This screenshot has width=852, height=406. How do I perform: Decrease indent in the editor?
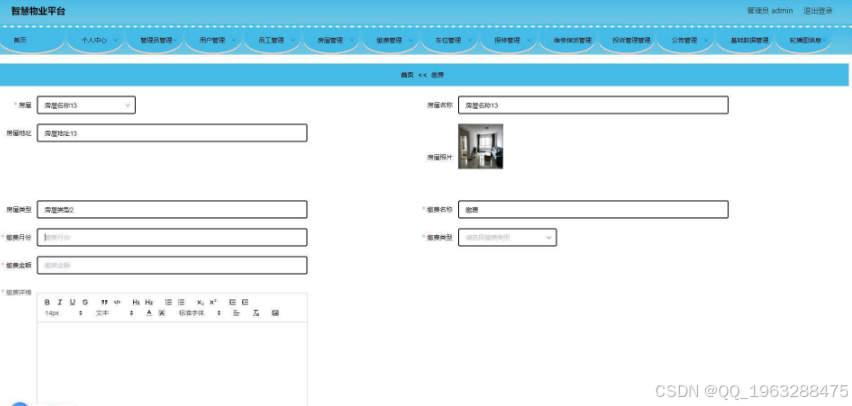233,302
